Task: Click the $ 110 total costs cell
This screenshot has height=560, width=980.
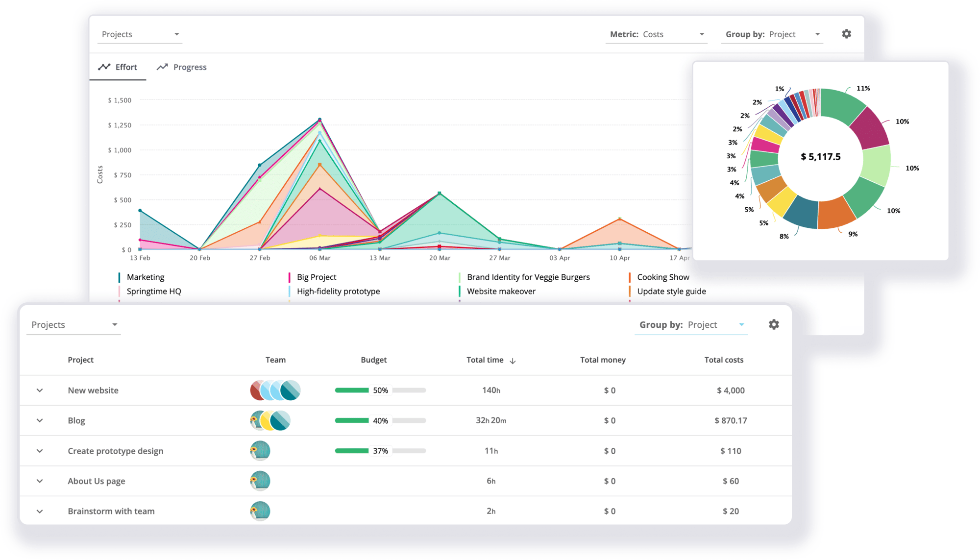Action: [731, 451]
